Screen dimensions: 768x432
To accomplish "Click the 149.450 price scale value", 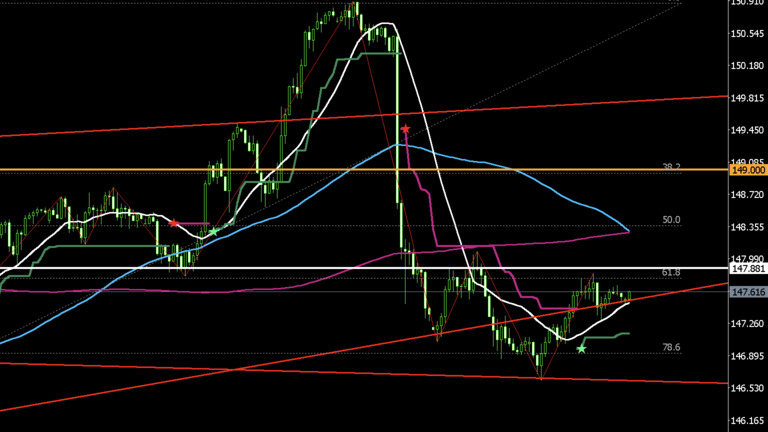I will point(747,130).
